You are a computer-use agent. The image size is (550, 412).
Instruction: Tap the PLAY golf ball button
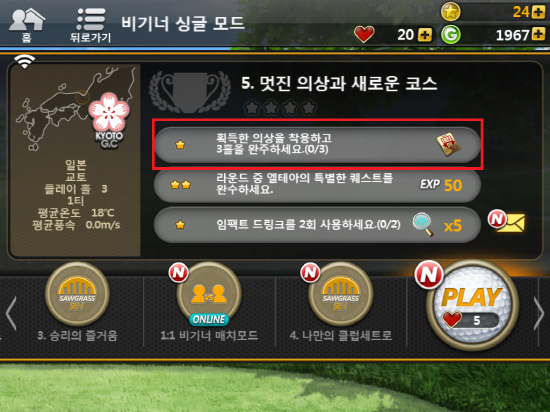(x=472, y=305)
